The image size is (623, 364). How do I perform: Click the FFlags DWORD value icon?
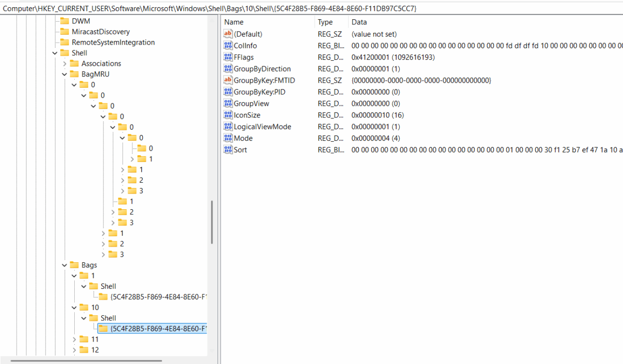pyautogui.click(x=227, y=57)
